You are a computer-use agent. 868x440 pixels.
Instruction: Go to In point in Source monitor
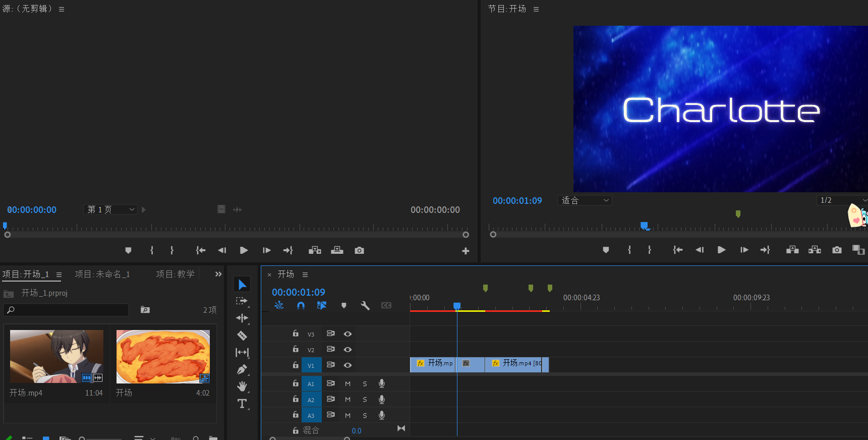click(201, 250)
